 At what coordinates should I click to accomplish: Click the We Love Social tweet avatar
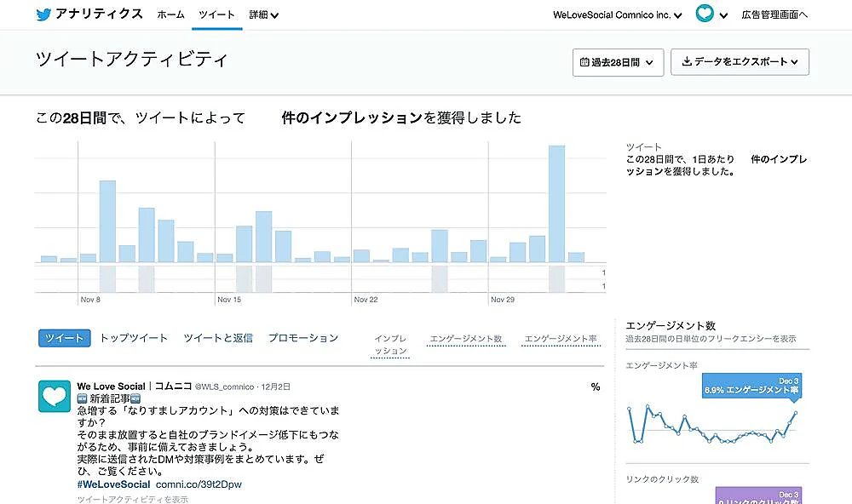coord(55,396)
